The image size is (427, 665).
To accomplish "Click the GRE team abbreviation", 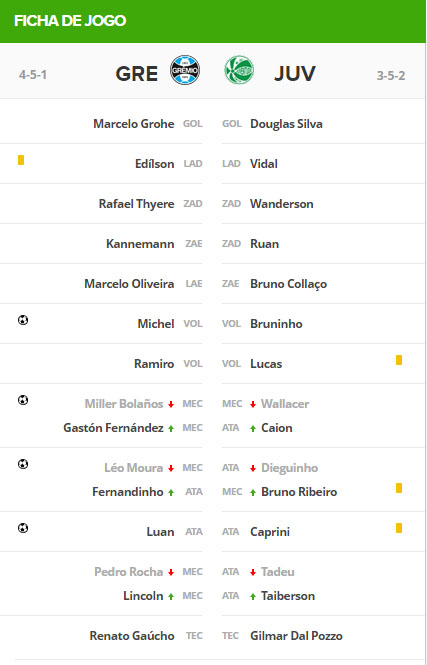I will pyautogui.click(x=137, y=74).
